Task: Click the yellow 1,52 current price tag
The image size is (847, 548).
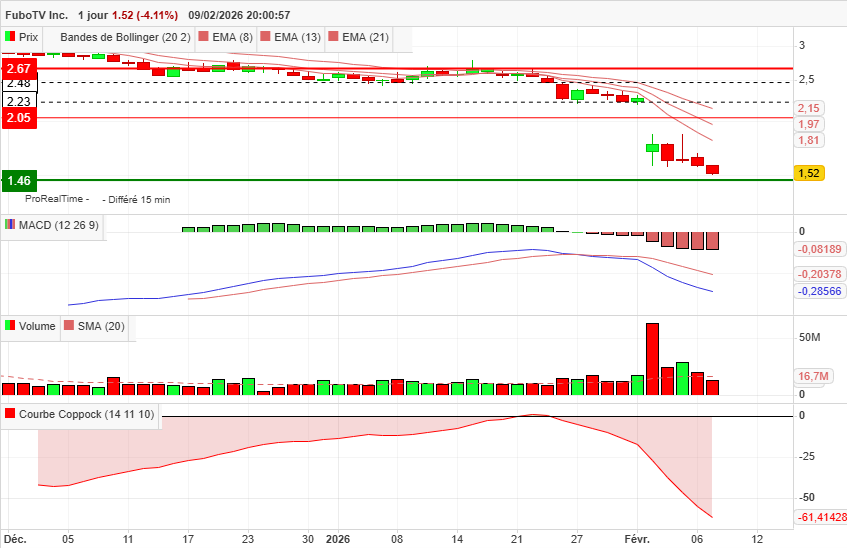Action: [809, 173]
